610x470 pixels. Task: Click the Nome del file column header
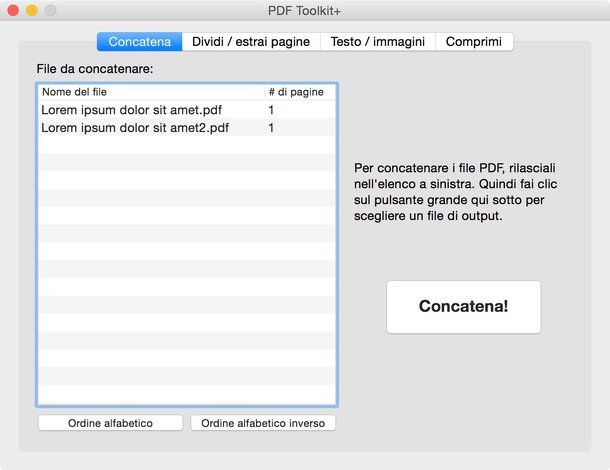pyautogui.click(x=152, y=92)
